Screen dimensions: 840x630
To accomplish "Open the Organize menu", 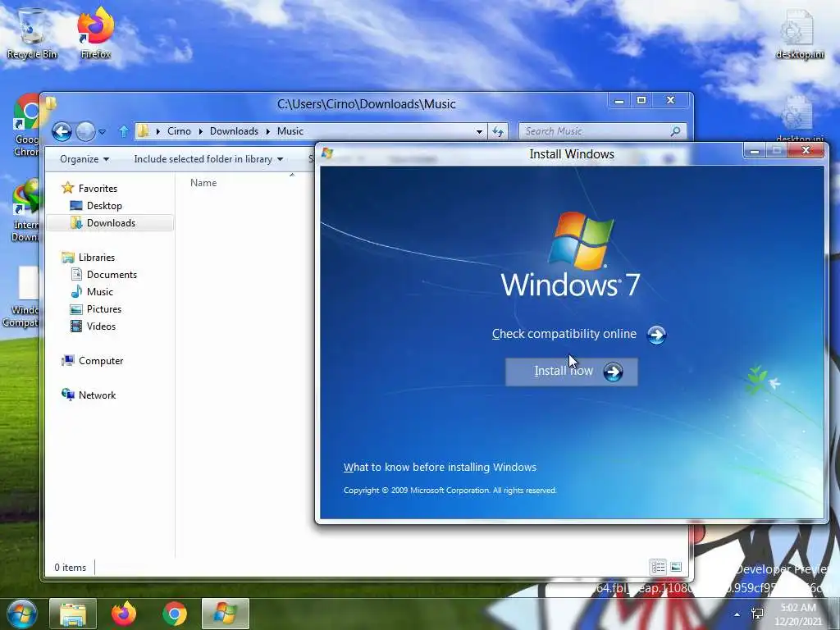I will tap(84, 159).
